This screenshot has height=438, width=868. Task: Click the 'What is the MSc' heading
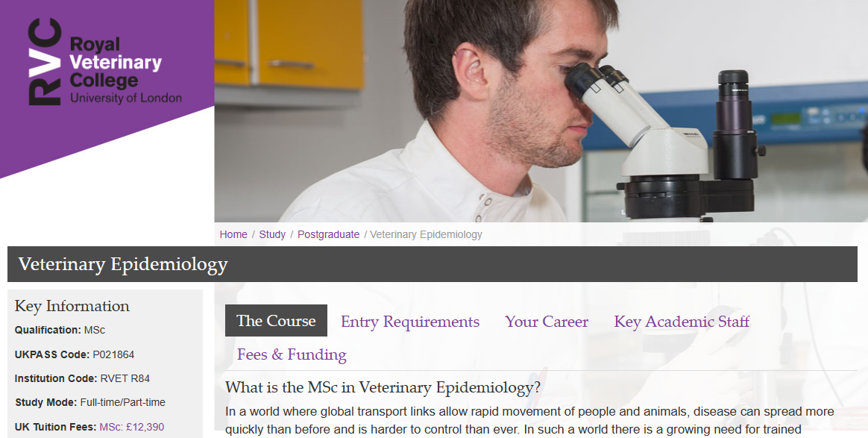coord(383,388)
